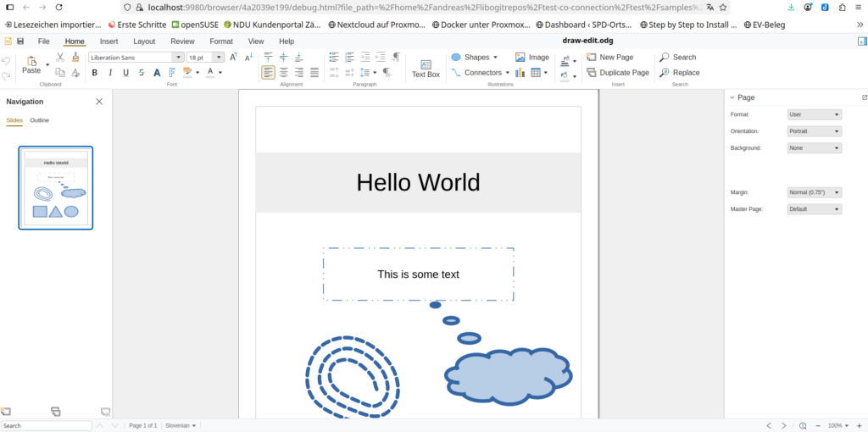The height and width of the screenshot is (432, 868).
Task: Save the document with the floppy icon
Action: tap(20, 42)
